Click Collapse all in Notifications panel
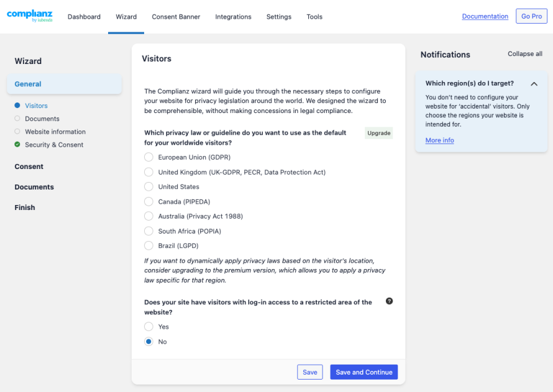Screen dimensions: 553x392 (x=524, y=54)
